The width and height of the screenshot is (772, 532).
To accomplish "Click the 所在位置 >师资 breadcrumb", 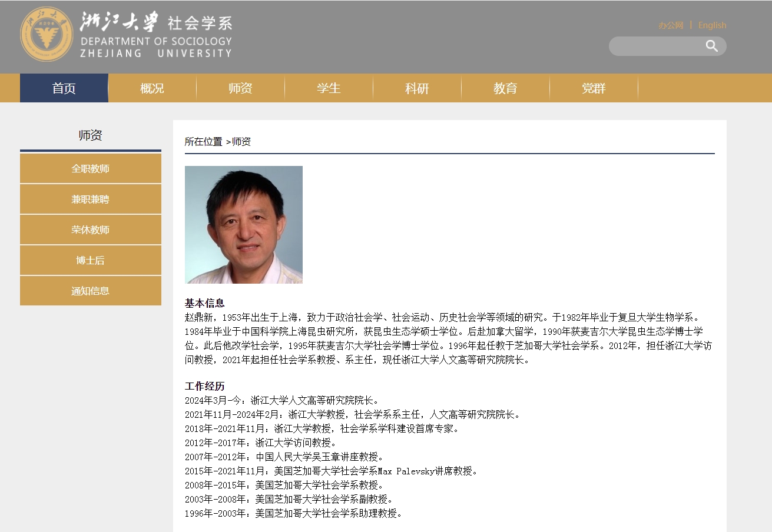I will tap(218, 142).
